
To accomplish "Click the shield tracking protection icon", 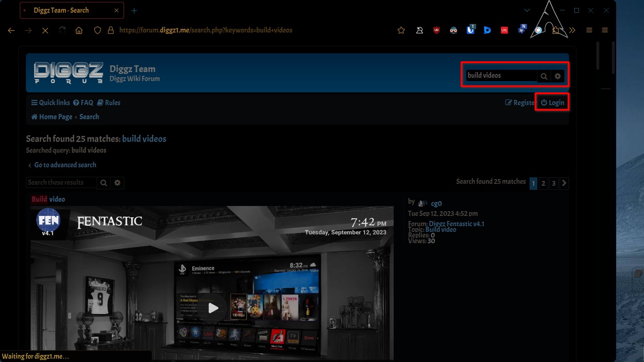I will pos(98,30).
